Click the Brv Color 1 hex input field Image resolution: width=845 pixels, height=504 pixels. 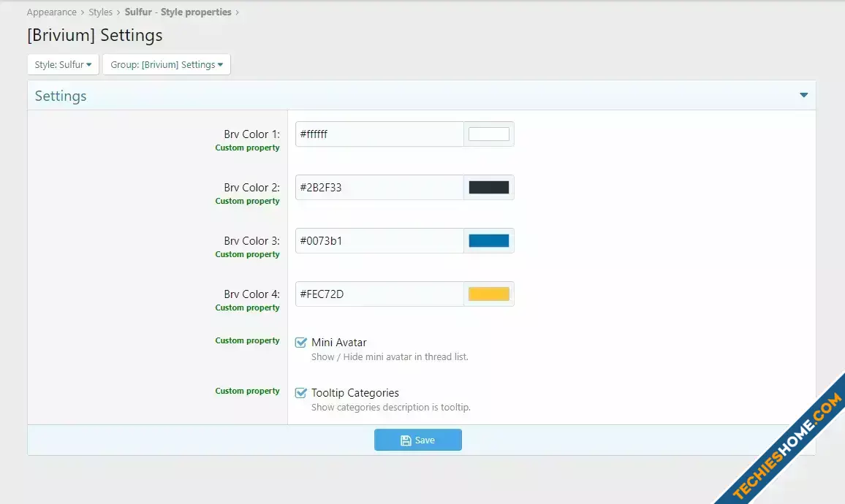pos(379,134)
